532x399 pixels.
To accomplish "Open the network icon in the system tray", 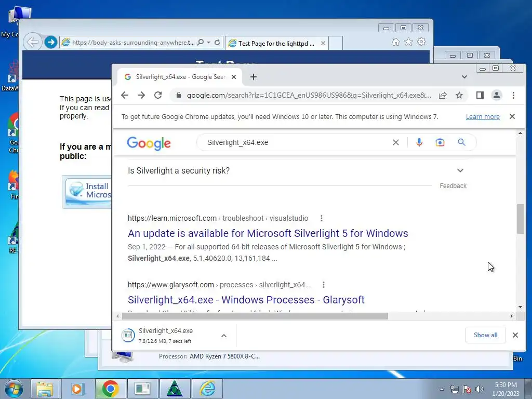I will tap(454, 389).
